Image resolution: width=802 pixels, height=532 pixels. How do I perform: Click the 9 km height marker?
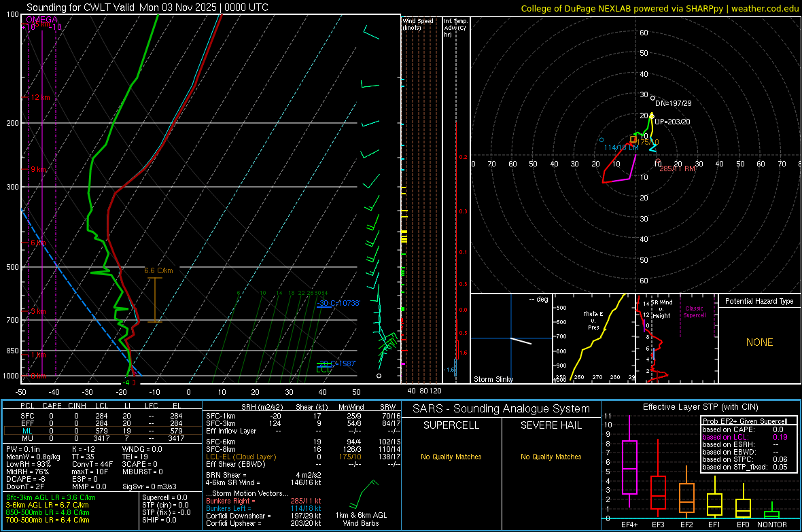click(38, 169)
